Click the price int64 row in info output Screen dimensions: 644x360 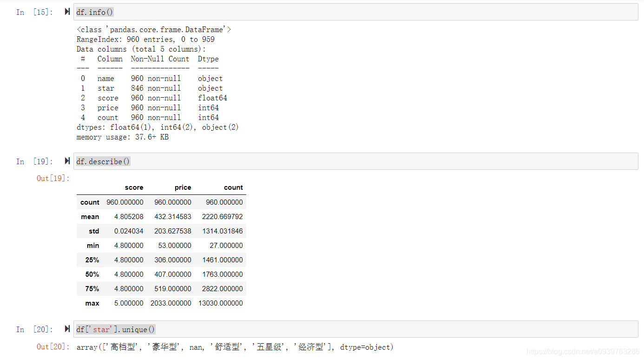point(150,108)
